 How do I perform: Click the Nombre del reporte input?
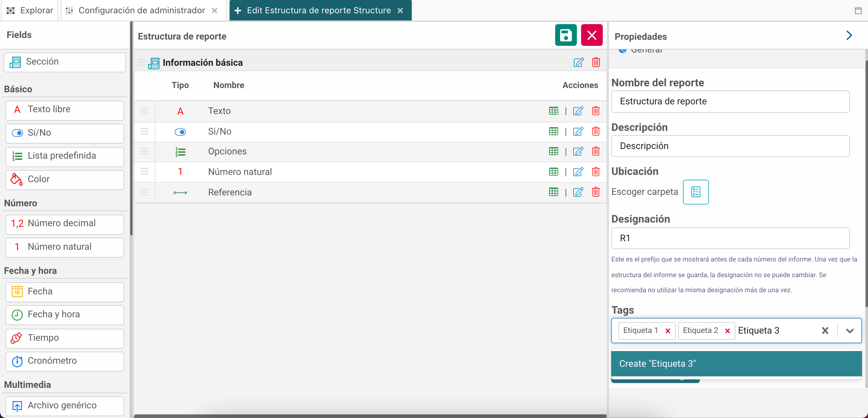click(730, 101)
